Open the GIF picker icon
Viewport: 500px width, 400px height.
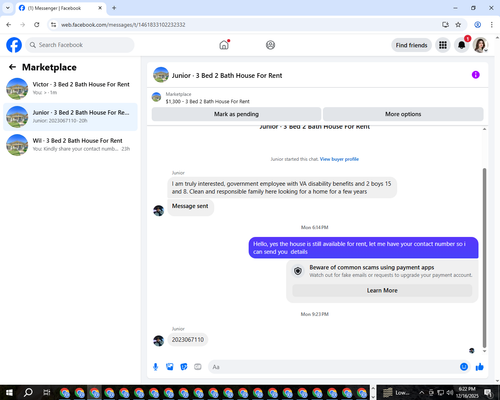pos(198,367)
